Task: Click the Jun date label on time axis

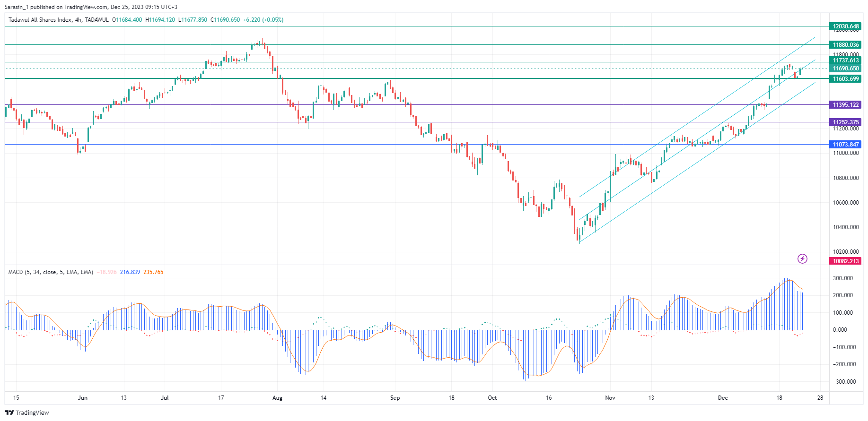Action: tap(83, 398)
